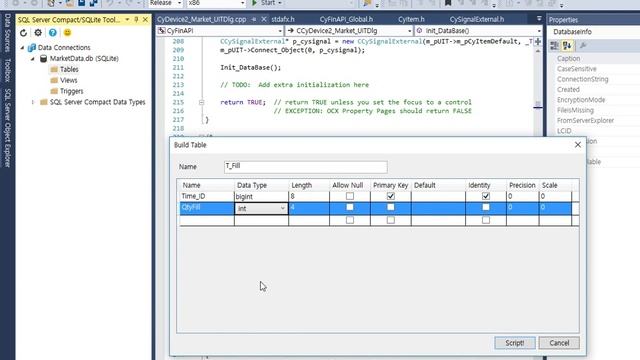This screenshot has height=360, width=640.
Task: Click the 'bigint' data type cell
Action: [x=261, y=196]
